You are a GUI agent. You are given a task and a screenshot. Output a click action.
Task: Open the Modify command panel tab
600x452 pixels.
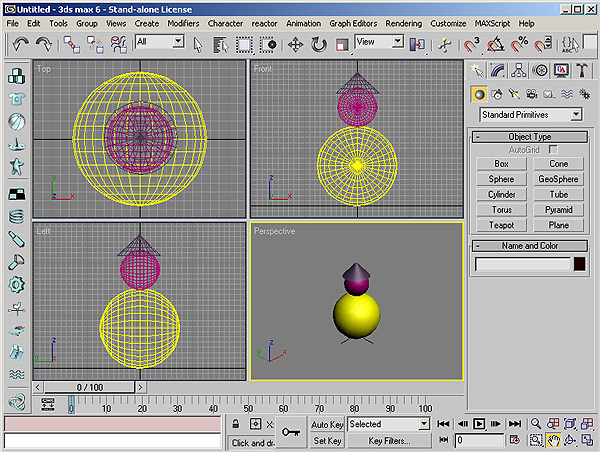[499, 69]
